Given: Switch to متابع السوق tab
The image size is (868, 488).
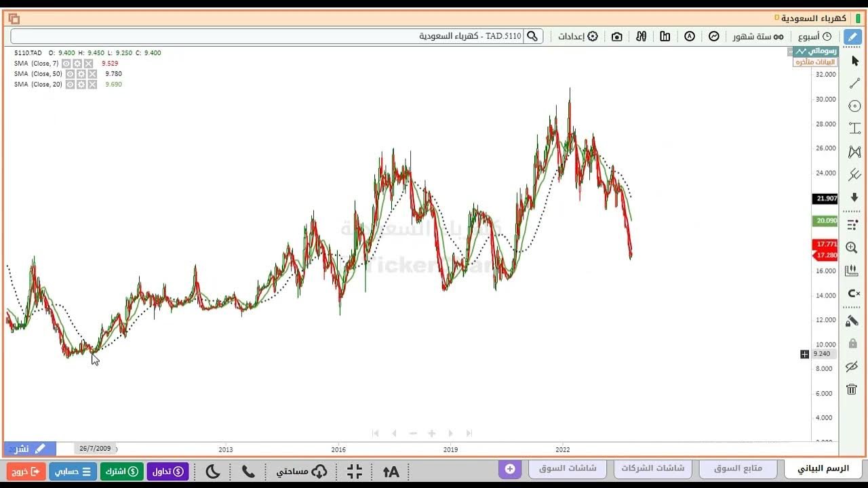Looking at the screenshot, I should point(738,468).
